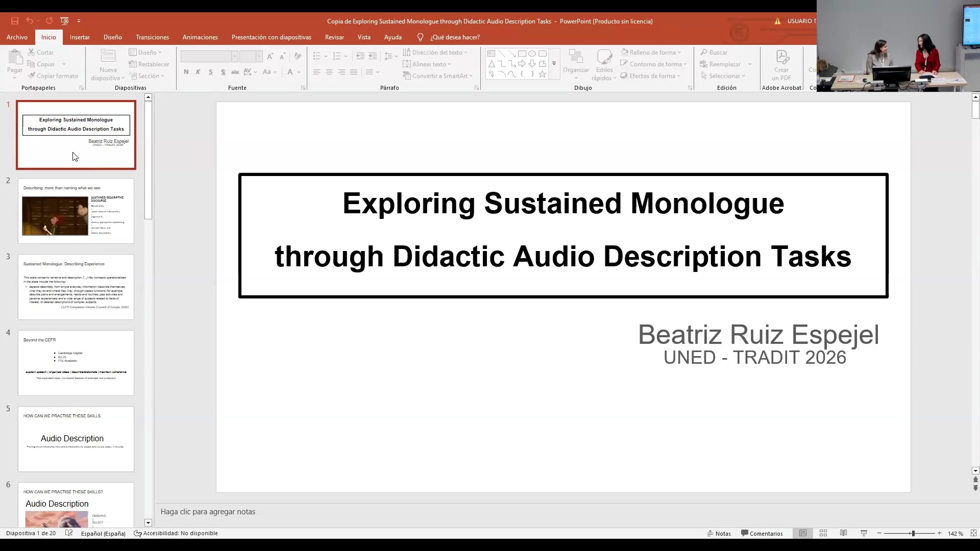
Task: Toggle italic (K) formatting
Action: [x=198, y=72]
